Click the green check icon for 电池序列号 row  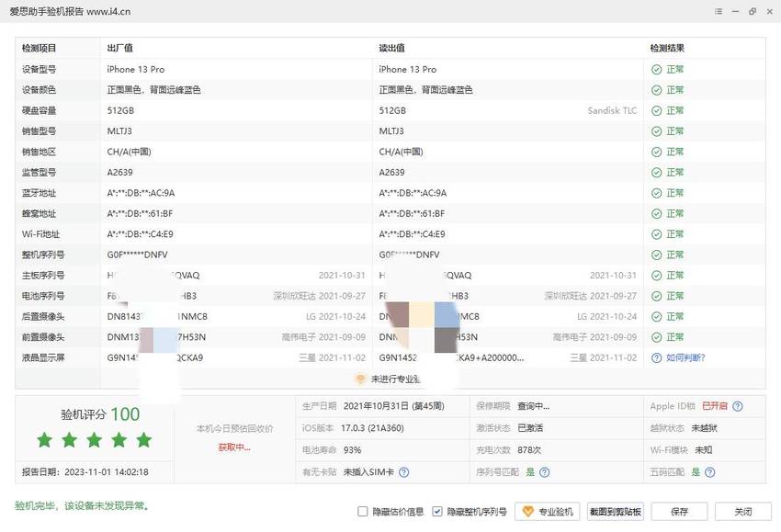[x=656, y=296]
